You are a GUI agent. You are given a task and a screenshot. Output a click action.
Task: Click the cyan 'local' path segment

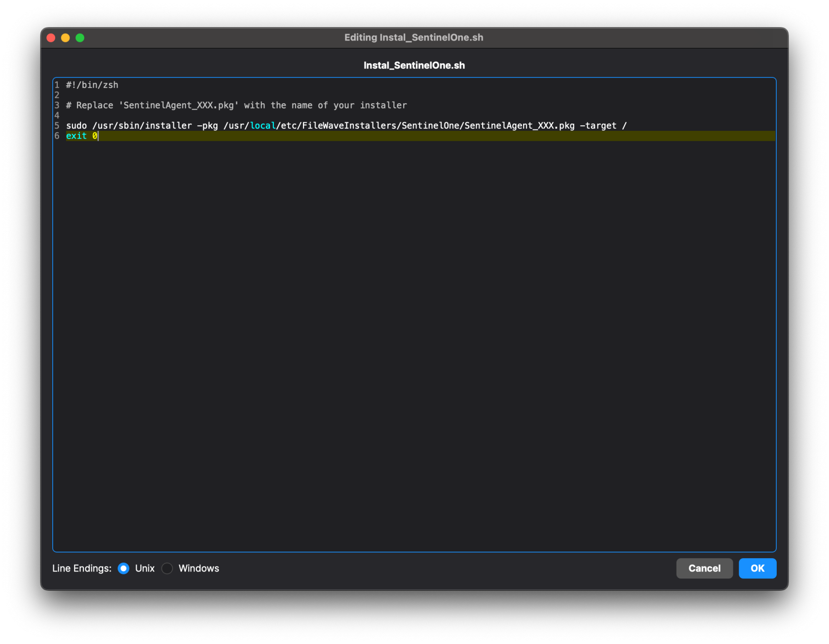point(263,126)
